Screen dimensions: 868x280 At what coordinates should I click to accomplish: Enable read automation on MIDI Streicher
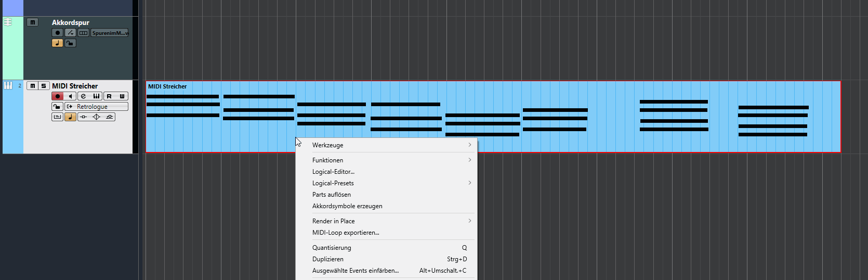click(x=109, y=96)
